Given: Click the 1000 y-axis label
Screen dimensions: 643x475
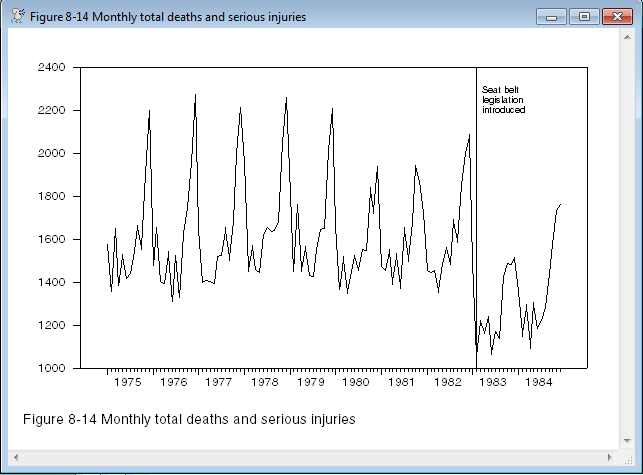Looking at the screenshot, I should (x=51, y=369).
